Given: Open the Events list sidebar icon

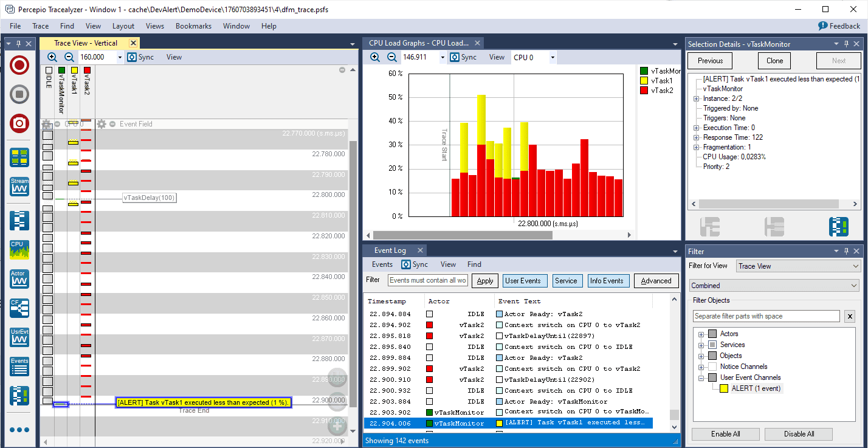Looking at the screenshot, I should (x=19, y=367).
